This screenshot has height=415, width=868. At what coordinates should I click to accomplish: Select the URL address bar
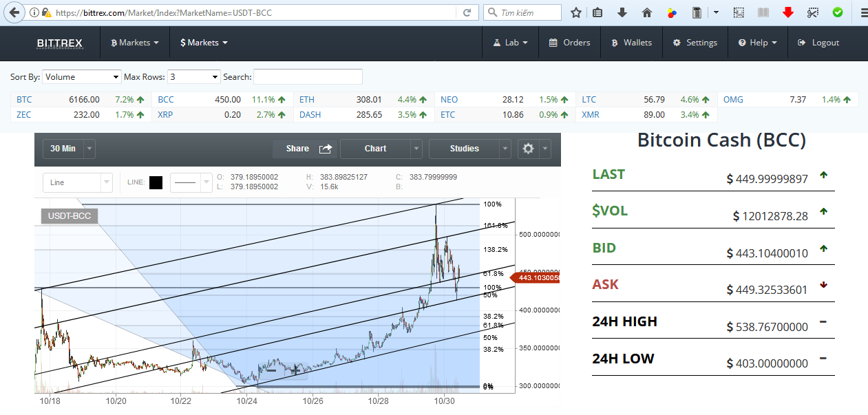[255, 12]
